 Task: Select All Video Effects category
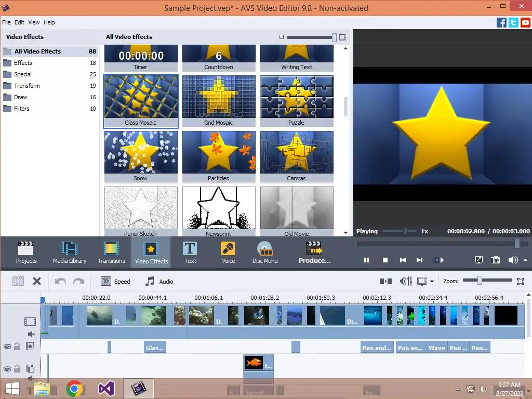pyautogui.click(x=50, y=51)
